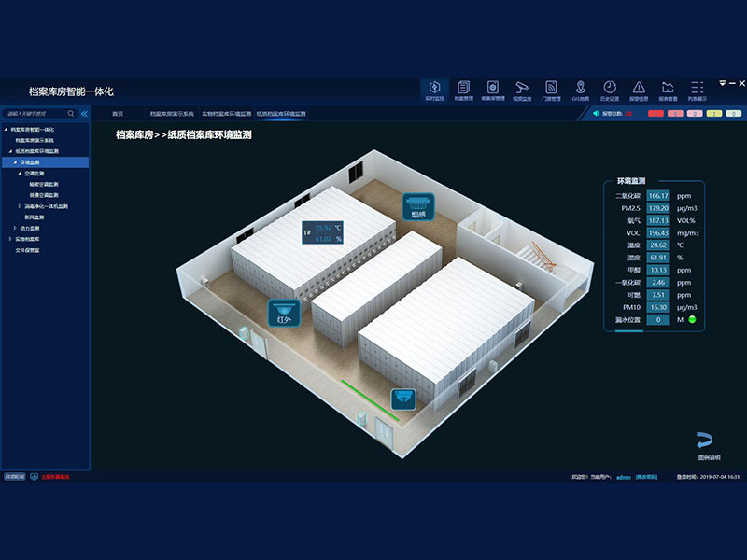
Task: Click the 图例说明 legend arrow icon
Action: [x=709, y=442]
